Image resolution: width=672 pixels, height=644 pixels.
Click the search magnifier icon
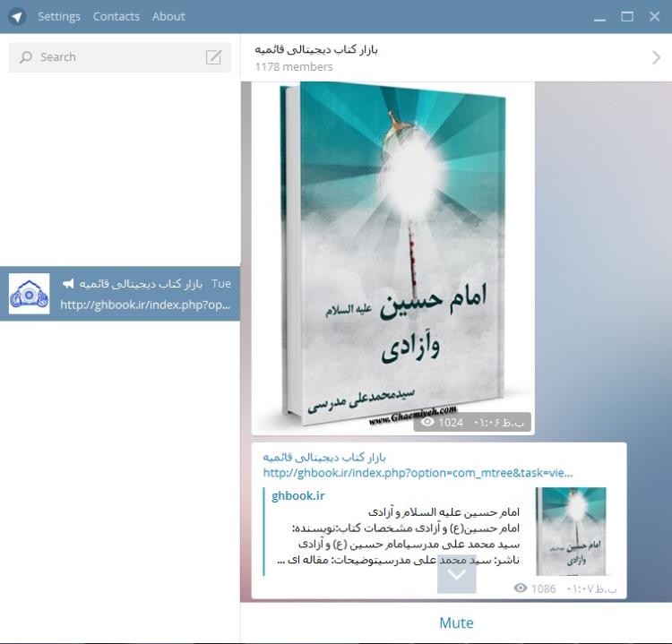(x=26, y=57)
